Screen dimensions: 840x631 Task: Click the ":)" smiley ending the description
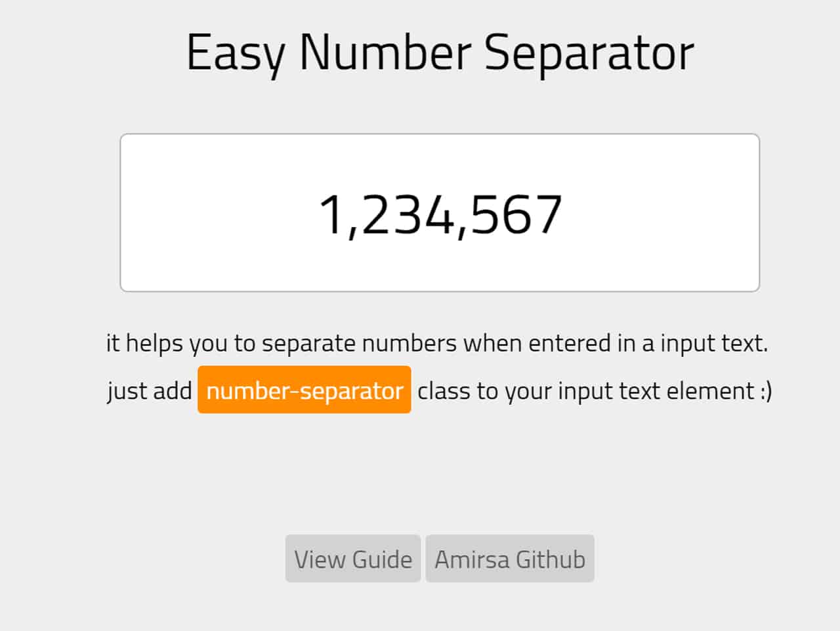(765, 391)
